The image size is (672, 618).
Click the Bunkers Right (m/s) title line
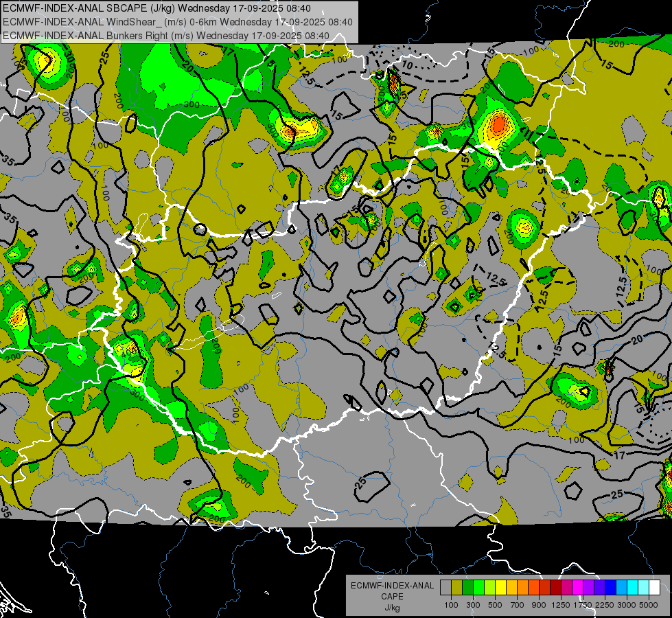[x=166, y=36]
